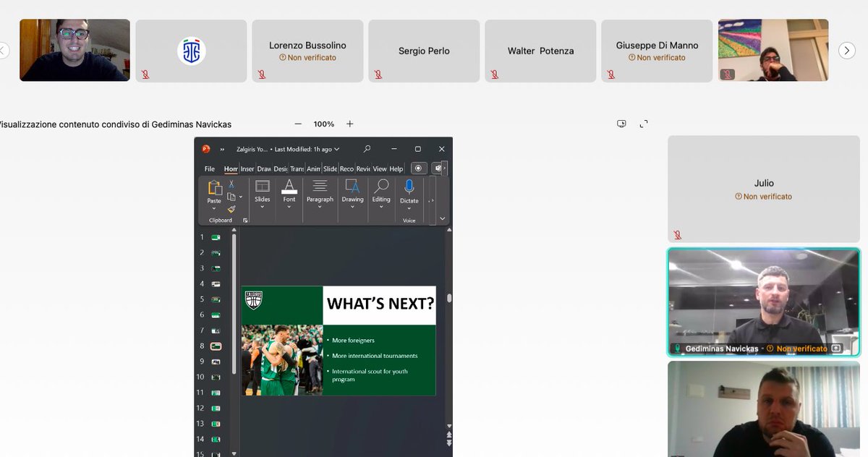Switch to the Design tab
The width and height of the screenshot is (868, 457).
coord(281,169)
